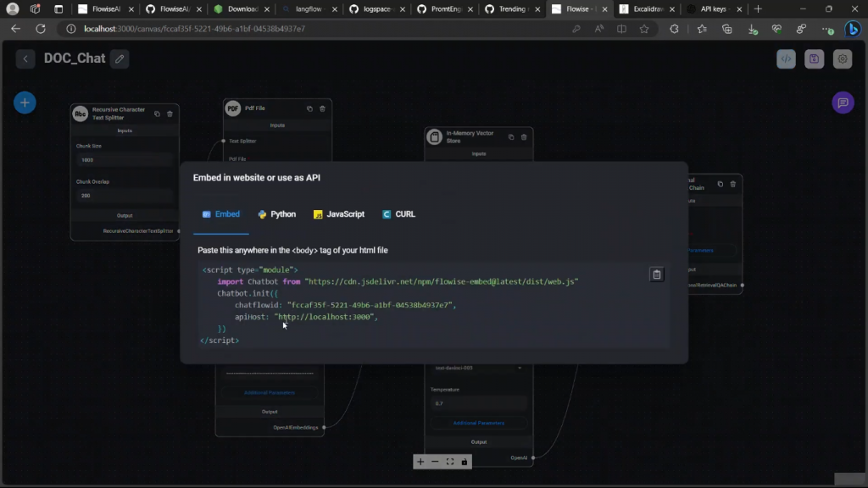Screen dimensions: 868x488
Task: Click the Temperature field showing 0.7
Action: (x=479, y=403)
